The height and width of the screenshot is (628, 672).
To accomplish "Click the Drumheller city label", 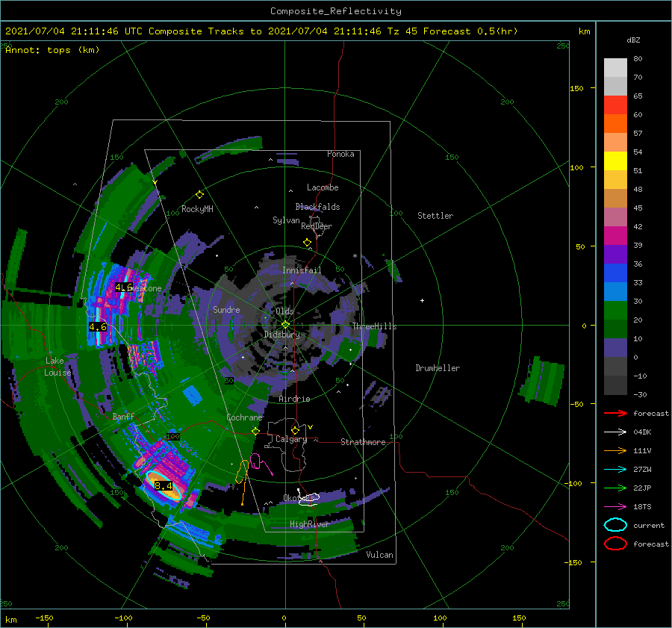I will point(438,368).
